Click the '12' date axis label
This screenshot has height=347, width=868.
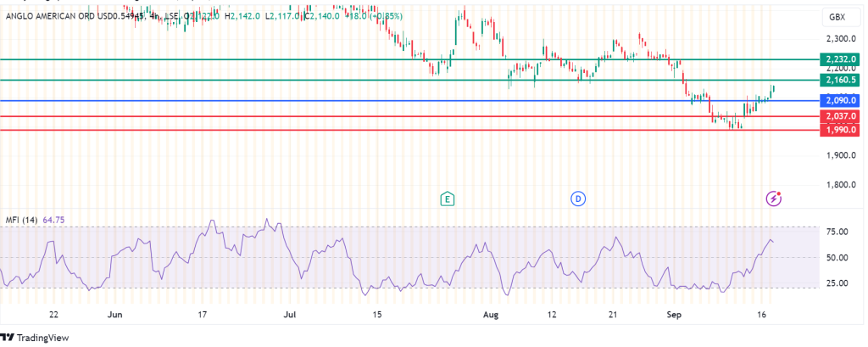pyautogui.click(x=551, y=315)
